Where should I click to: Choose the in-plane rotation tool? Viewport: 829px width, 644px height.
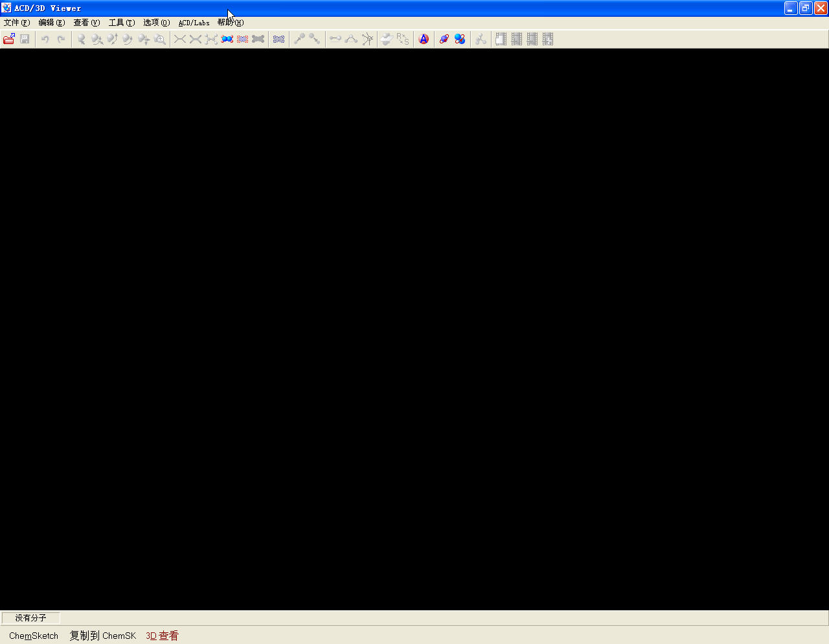click(x=128, y=39)
